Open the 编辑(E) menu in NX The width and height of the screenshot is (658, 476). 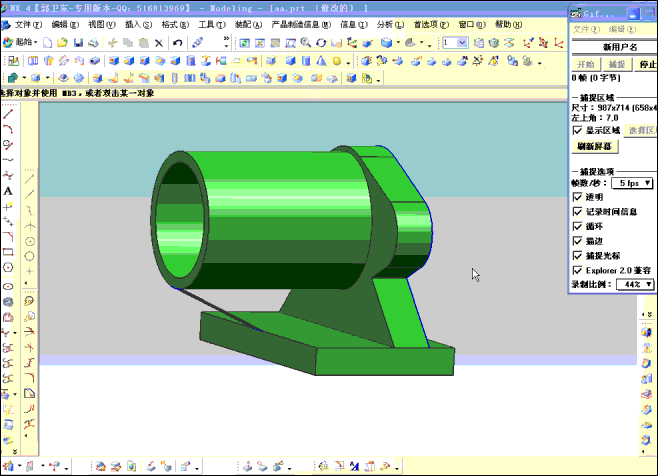tap(65, 25)
